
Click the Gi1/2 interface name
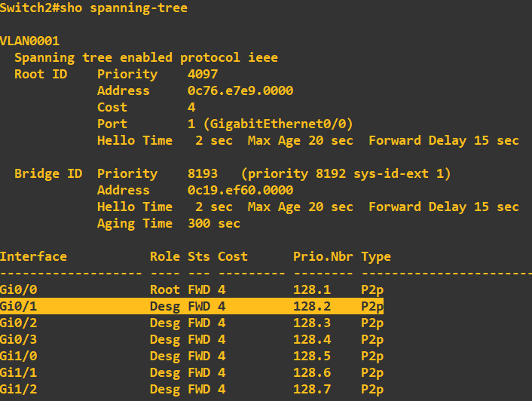[x=19, y=389]
